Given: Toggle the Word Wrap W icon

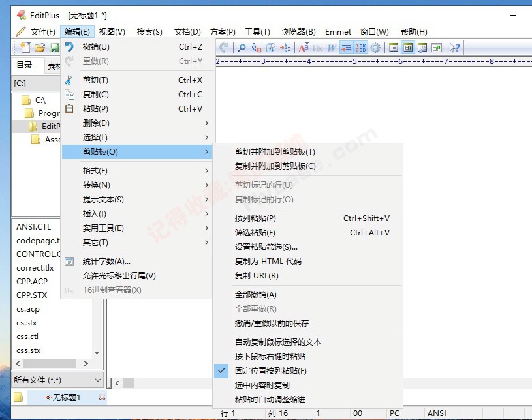Looking at the screenshot, I should tap(332, 48).
